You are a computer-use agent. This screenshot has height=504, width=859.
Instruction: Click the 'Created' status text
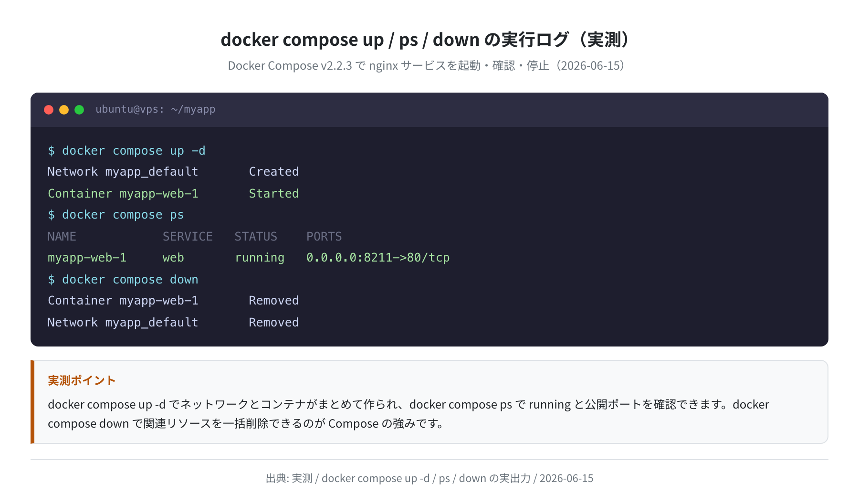coord(274,172)
